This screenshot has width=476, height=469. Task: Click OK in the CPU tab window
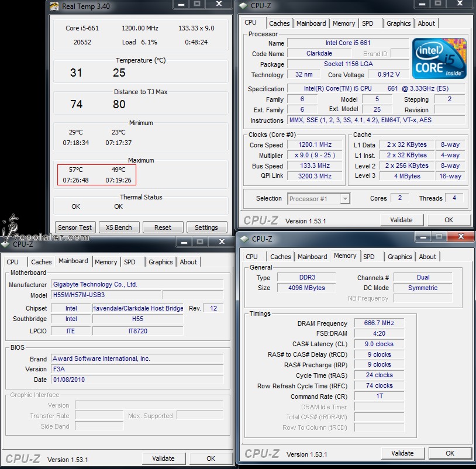449,220
